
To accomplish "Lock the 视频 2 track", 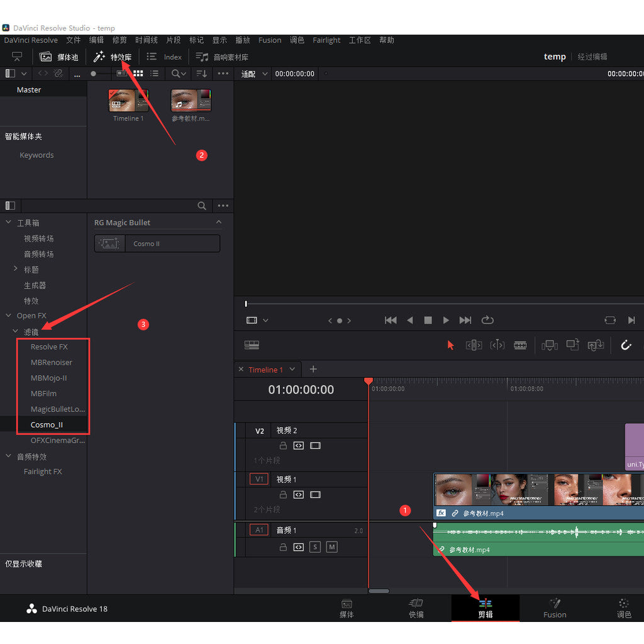I will (x=283, y=446).
